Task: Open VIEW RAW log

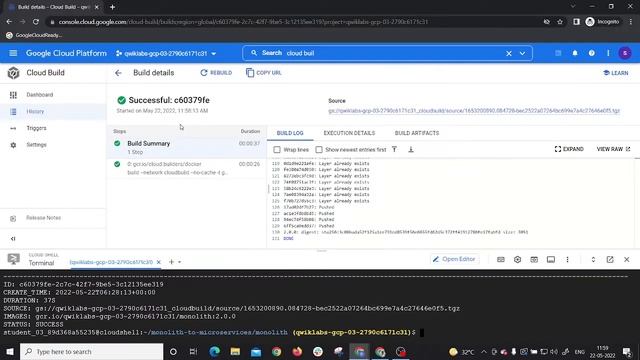Action: coord(613,149)
